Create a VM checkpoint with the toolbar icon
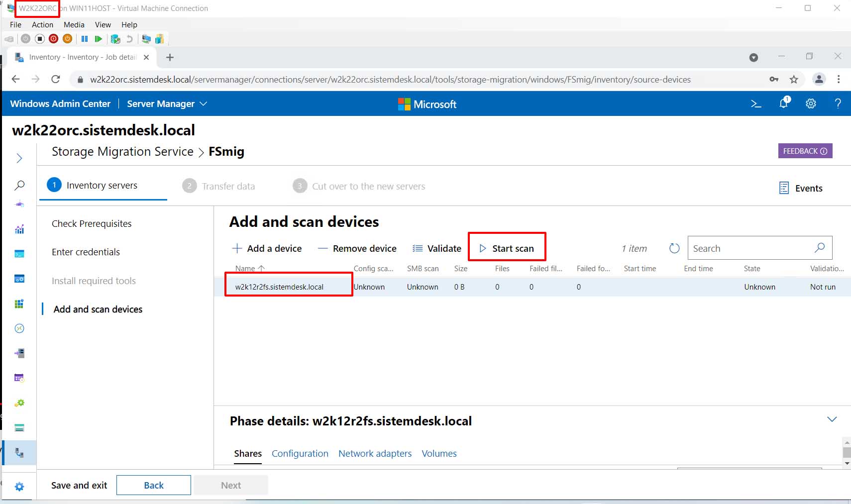Viewport: 851px width, 504px height. pyautogui.click(x=115, y=39)
